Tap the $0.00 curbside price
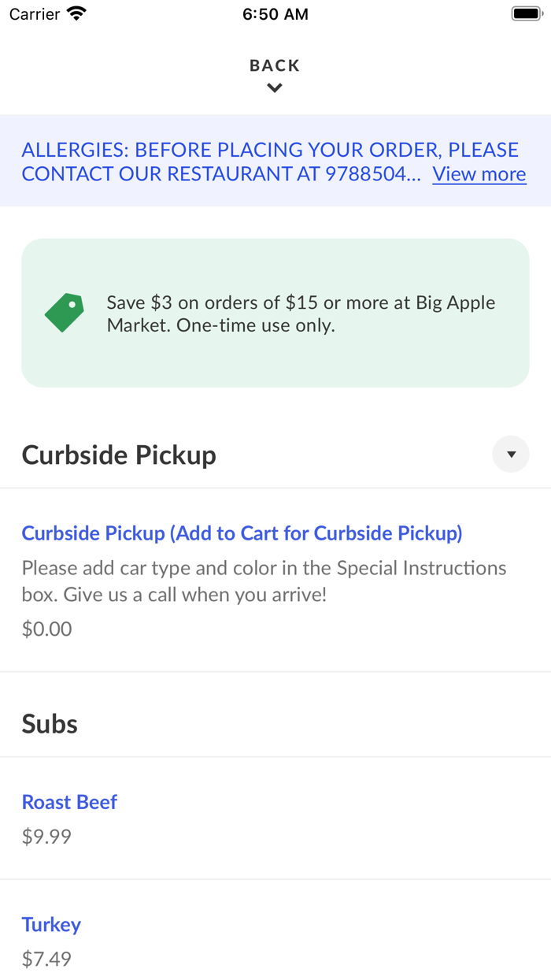551x980 pixels. click(x=46, y=629)
